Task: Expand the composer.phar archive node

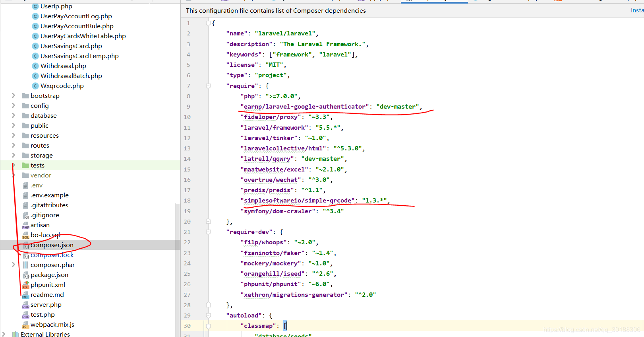Action: coord(14,265)
